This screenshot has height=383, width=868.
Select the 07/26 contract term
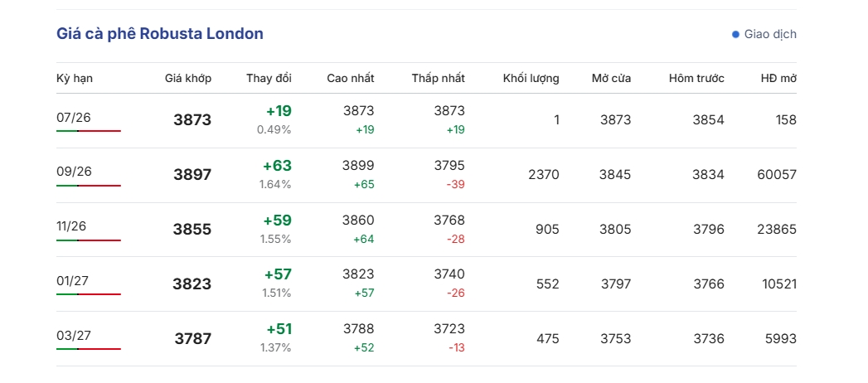click(x=74, y=118)
